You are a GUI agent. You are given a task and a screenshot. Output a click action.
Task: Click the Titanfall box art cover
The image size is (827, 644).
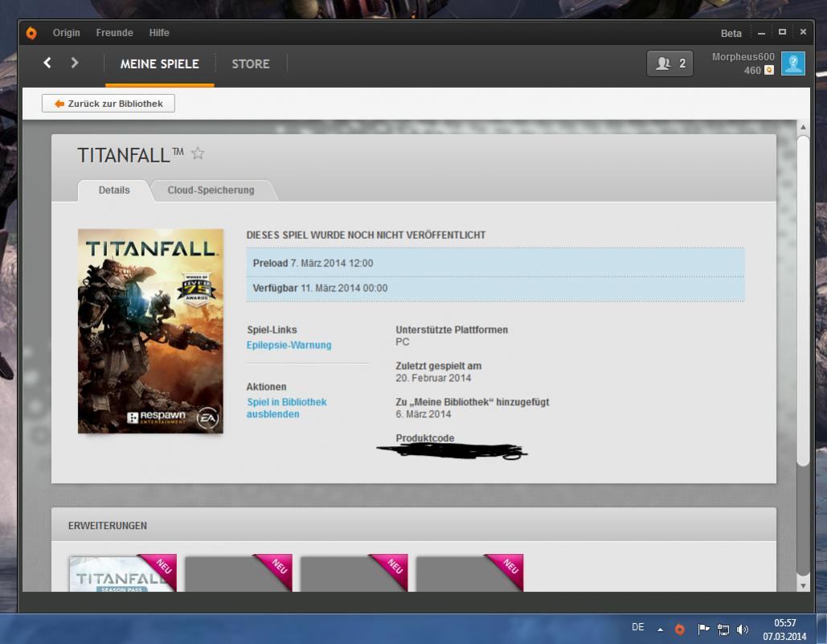(150, 331)
